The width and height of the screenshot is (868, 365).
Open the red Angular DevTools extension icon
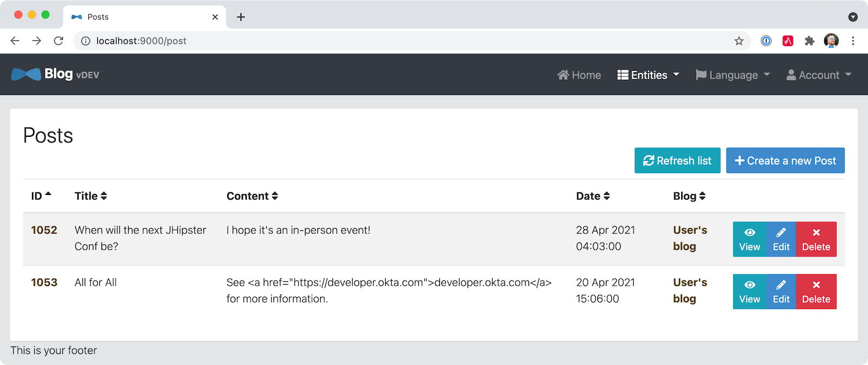pos(788,41)
